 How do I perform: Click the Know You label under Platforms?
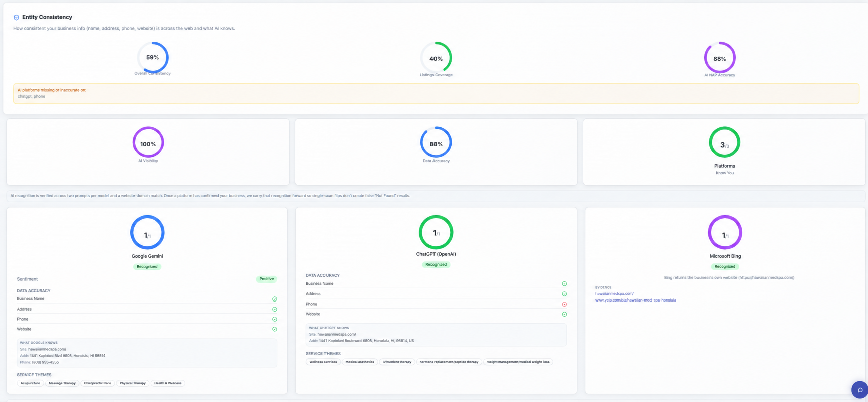tap(725, 173)
